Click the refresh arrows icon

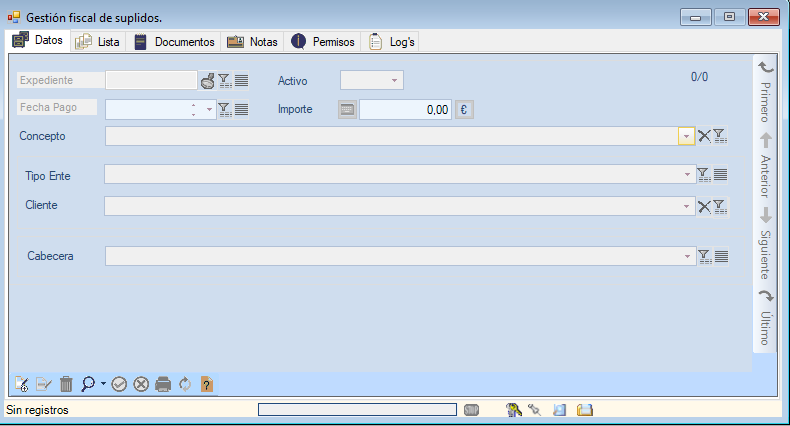185,384
